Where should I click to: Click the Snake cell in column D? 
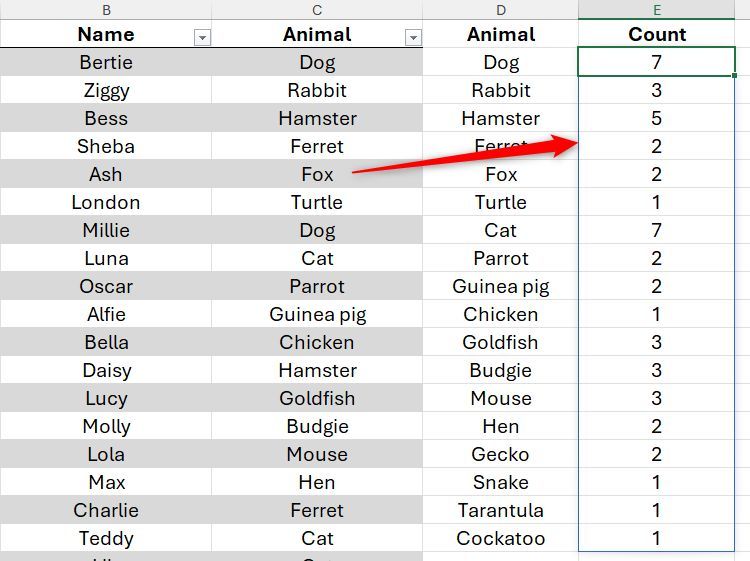coord(501,482)
